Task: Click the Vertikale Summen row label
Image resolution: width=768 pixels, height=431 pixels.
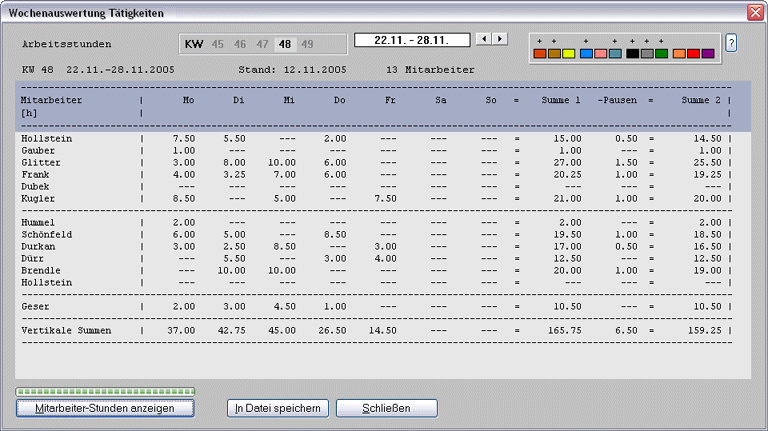Action: 66,331
